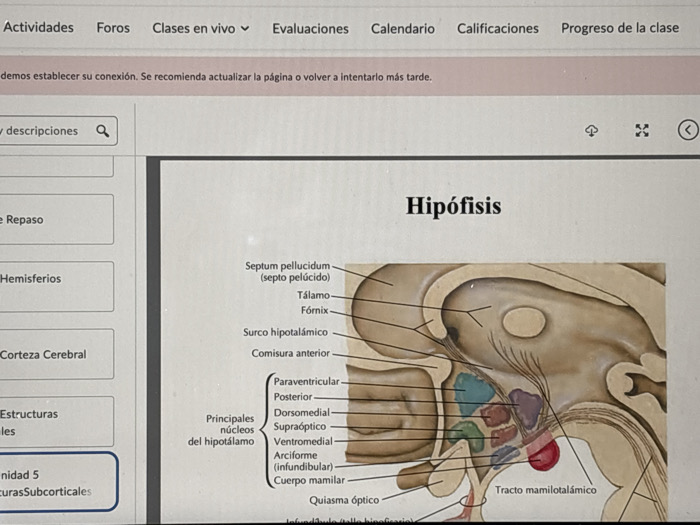The image size is (700, 525).
Task: Open the Actividades menu item
Action: [38, 27]
